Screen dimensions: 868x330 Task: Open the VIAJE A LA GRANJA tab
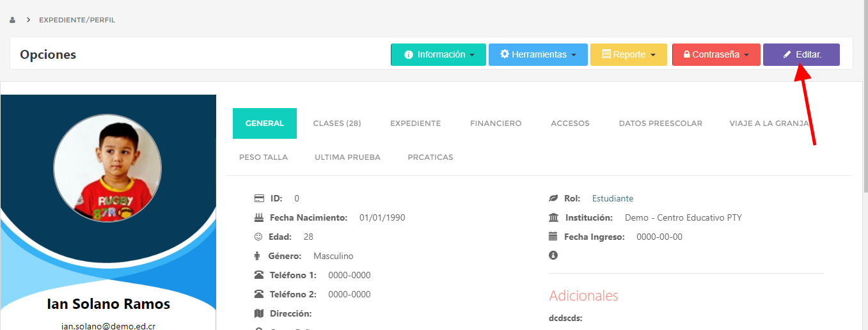click(x=769, y=123)
